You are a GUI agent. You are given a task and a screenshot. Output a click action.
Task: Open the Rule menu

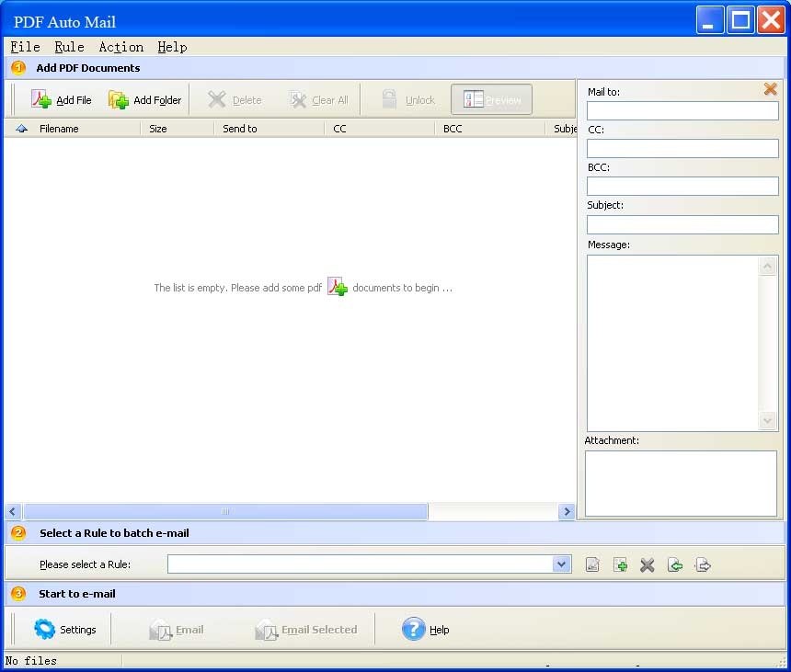coord(69,47)
